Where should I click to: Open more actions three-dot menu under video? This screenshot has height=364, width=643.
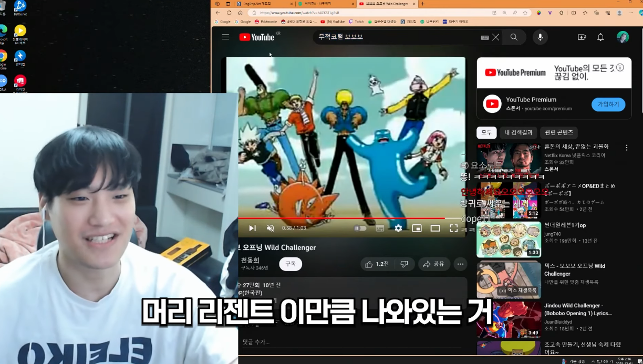tap(460, 264)
